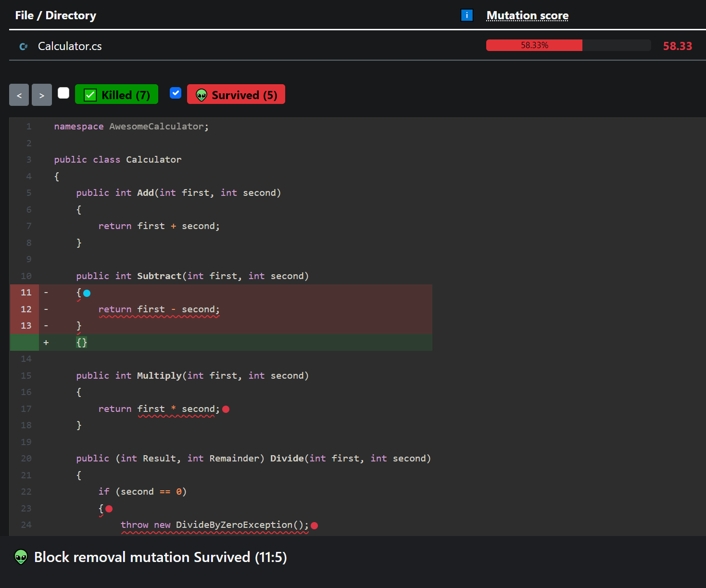Open the Calculator.cs file entry

pos(70,46)
